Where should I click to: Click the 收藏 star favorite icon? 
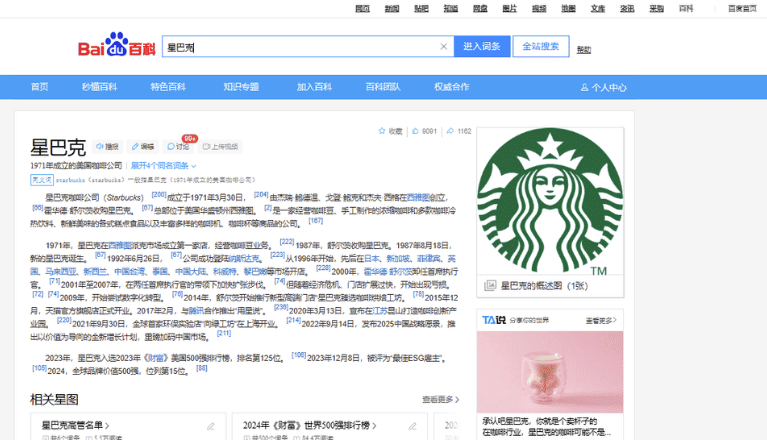click(382, 131)
